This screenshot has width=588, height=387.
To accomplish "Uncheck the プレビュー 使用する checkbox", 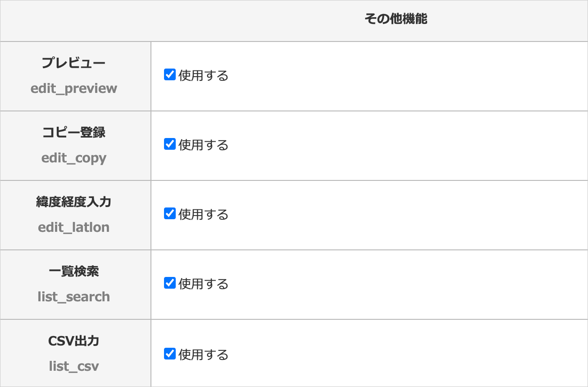I will coord(170,74).
